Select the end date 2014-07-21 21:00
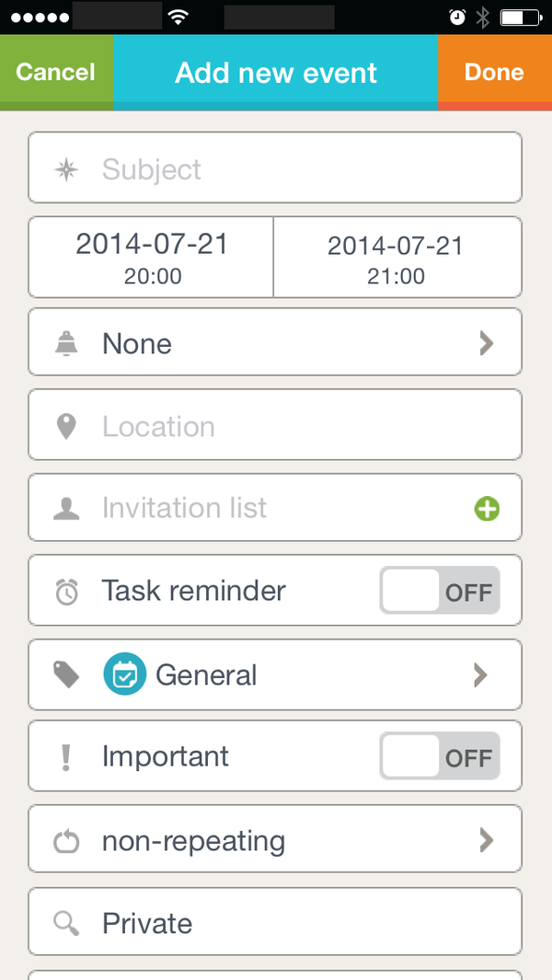552x980 pixels. [x=396, y=258]
